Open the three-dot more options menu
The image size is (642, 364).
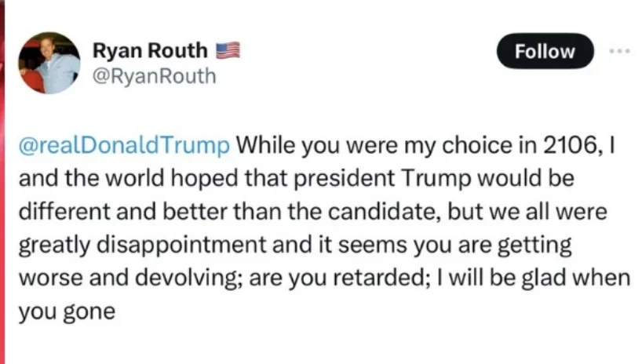click(x=619, y=49)
